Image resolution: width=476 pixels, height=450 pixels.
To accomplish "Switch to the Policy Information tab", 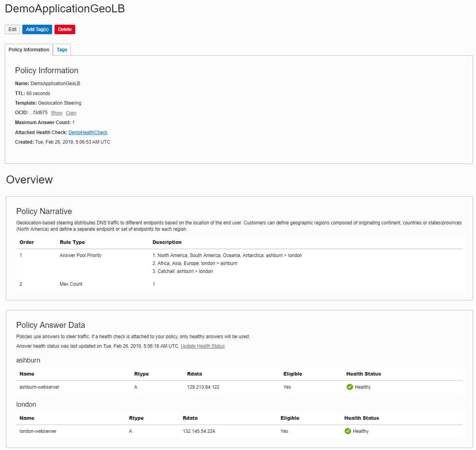I will [29, 50].
